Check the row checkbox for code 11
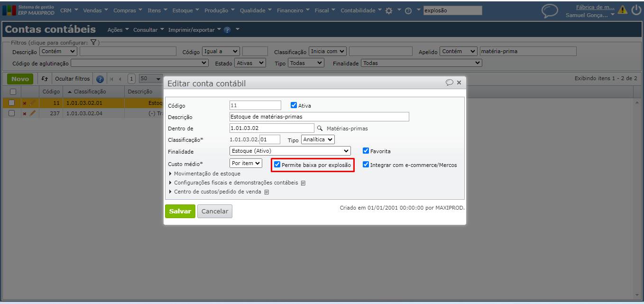 (12, 102)
